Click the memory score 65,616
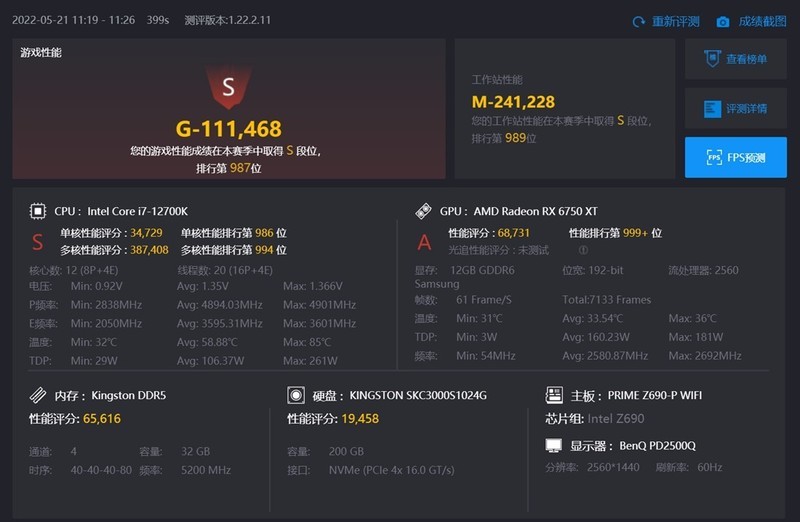The image size is (800, 522). (102, 419)
